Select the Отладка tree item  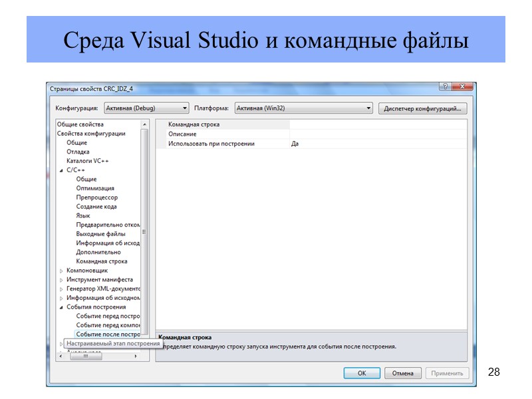tap(78, 151)
